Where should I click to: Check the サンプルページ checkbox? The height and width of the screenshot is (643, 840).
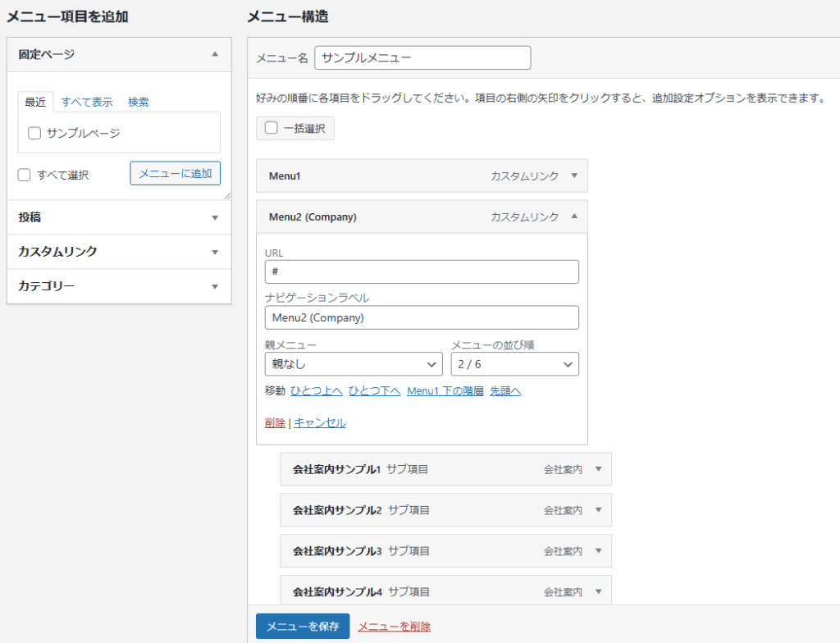tap(34, 133)
